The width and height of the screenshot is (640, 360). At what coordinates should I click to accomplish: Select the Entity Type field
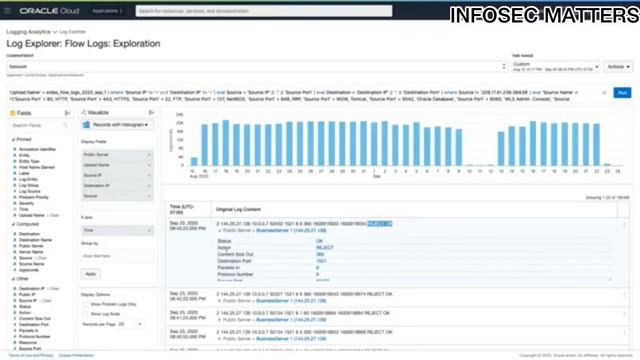(29, 161)
